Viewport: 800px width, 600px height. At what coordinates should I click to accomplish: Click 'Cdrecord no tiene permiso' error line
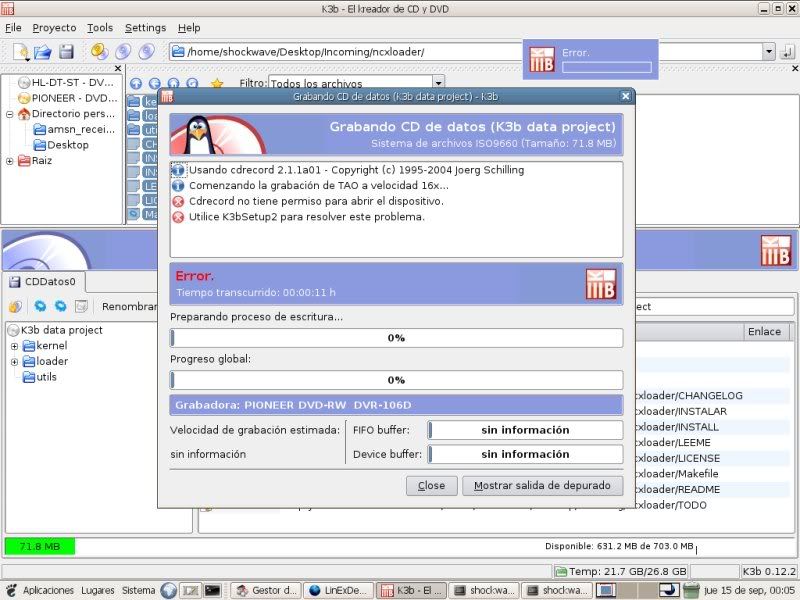[x=308, y=201]
